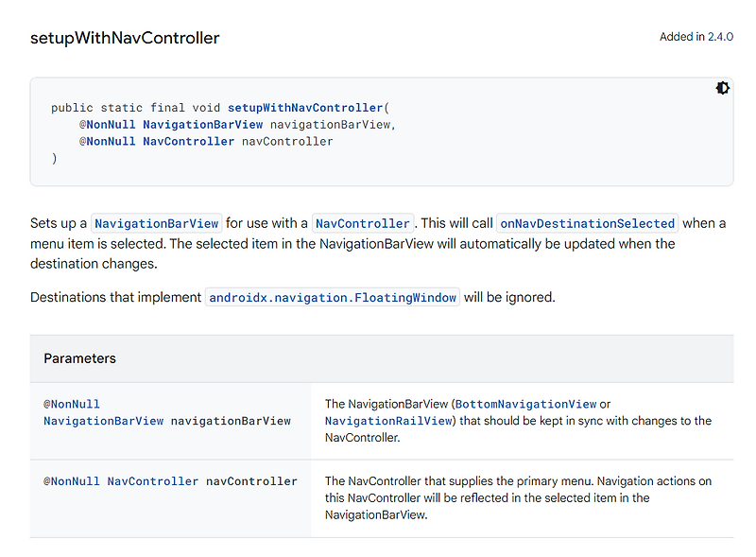Open the NavigationRailView link
Image resolution: width=756 pixels, height=557 pixels.
[x=388, y=421]
